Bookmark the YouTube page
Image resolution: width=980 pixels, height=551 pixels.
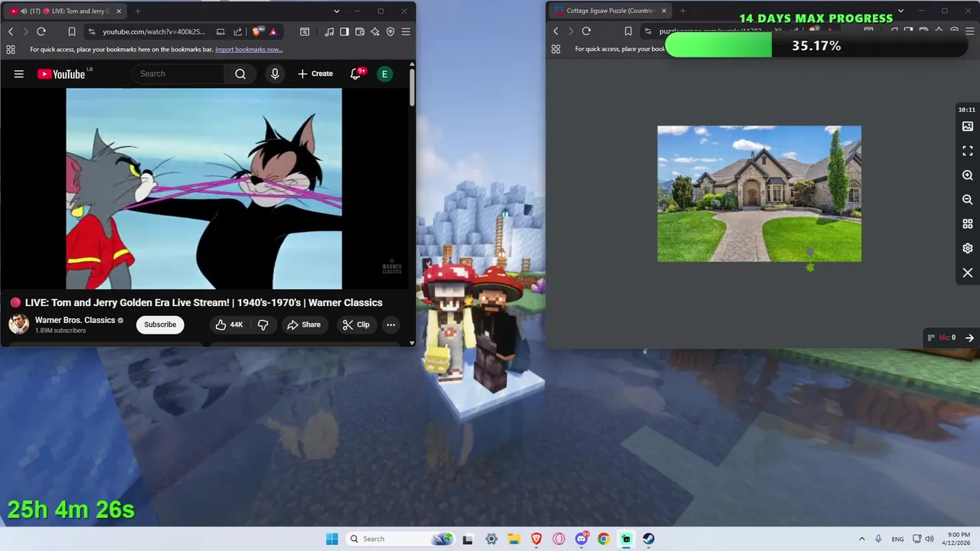71,31
